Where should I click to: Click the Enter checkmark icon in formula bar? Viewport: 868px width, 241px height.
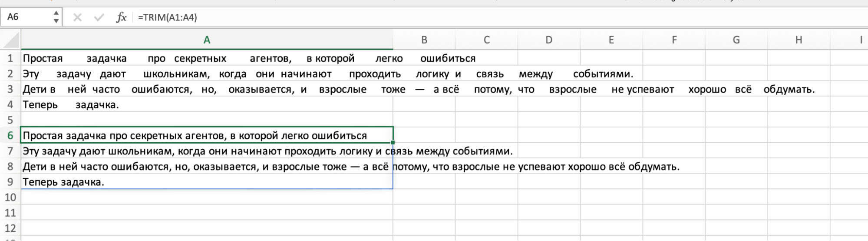99,17
